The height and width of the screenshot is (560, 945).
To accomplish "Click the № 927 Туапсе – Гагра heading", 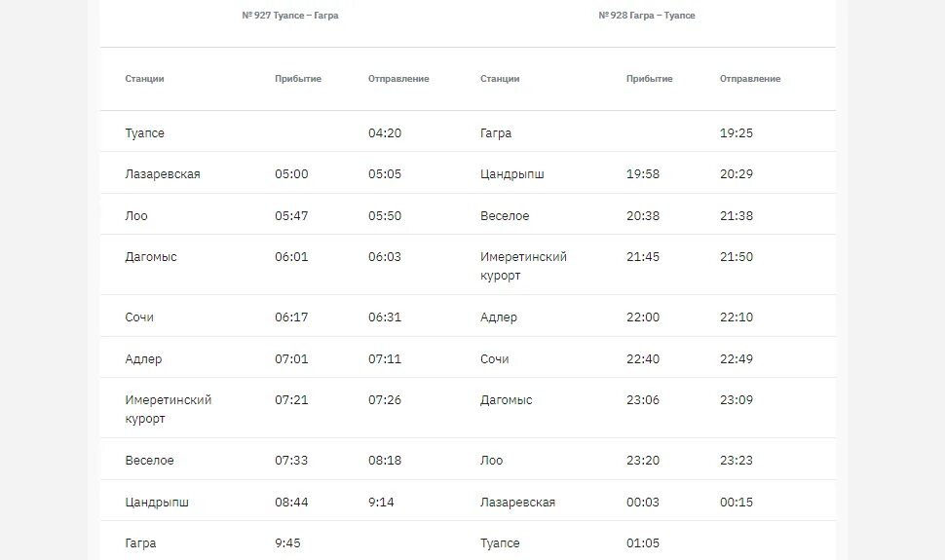I will click(x=290, y=16).
